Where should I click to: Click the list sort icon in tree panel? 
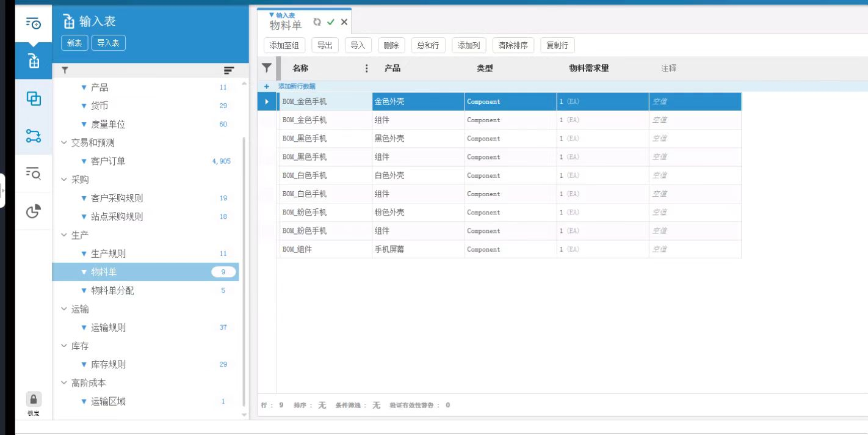coord(229,71)
